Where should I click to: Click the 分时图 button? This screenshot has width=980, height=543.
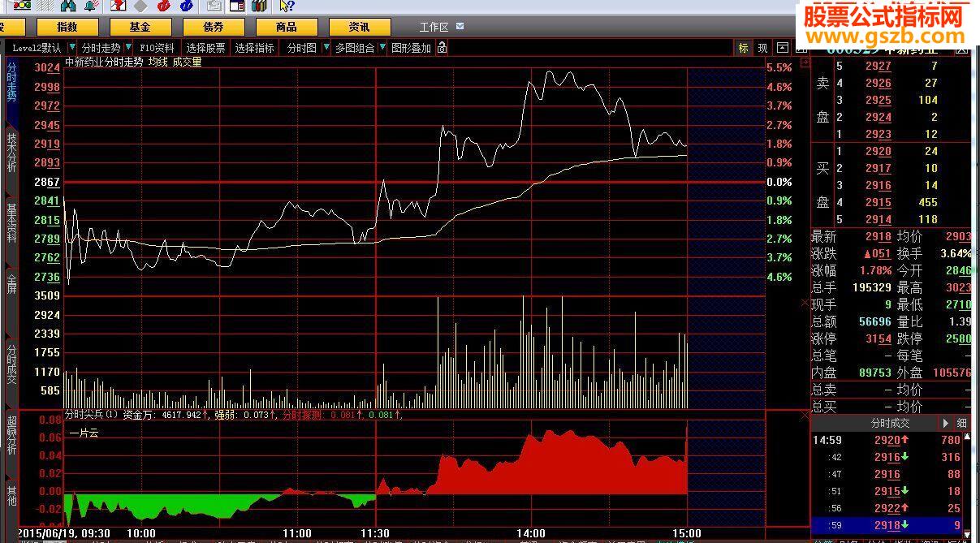coord(301,48)
